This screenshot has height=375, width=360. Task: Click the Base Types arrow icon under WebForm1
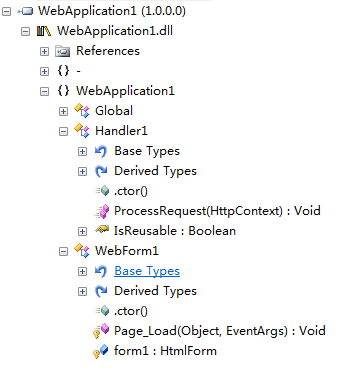point(101,271)
